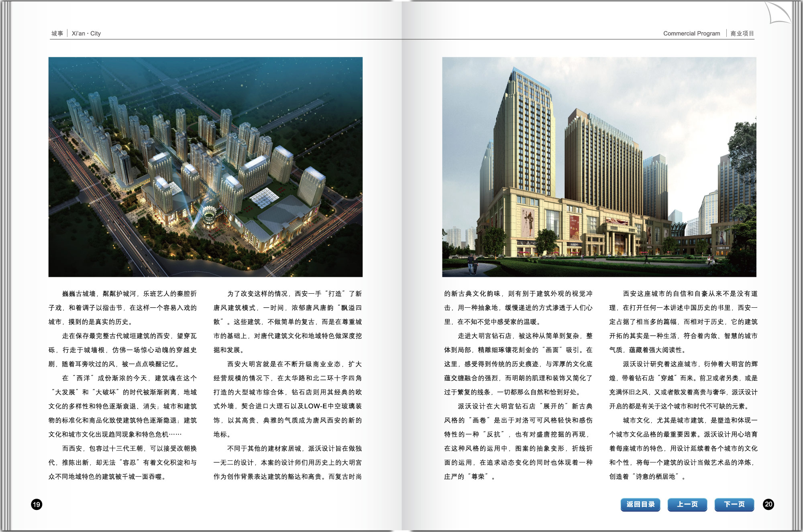
Task: Click the curled page corner icon
Action: click(x=778, y=13)
